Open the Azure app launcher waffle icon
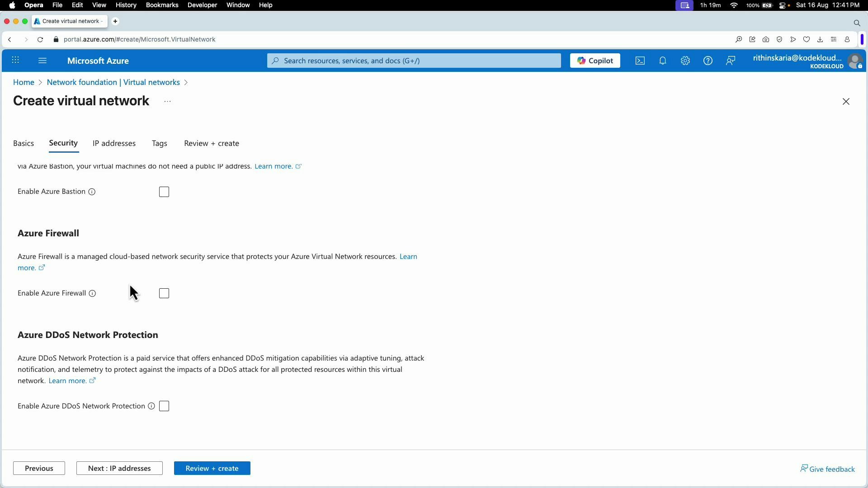 point(16,60)
